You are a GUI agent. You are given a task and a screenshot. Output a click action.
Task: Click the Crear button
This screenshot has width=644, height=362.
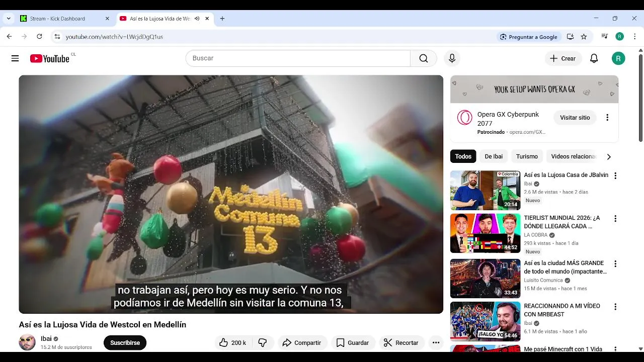(x=563, y=58)
